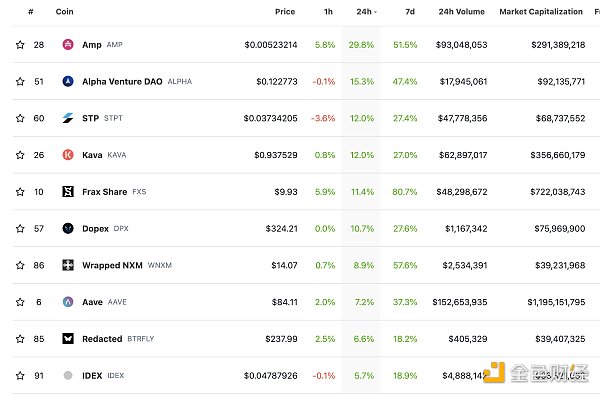
Task: Click the Dopex coin logo icon
Action: pos(68,228)
